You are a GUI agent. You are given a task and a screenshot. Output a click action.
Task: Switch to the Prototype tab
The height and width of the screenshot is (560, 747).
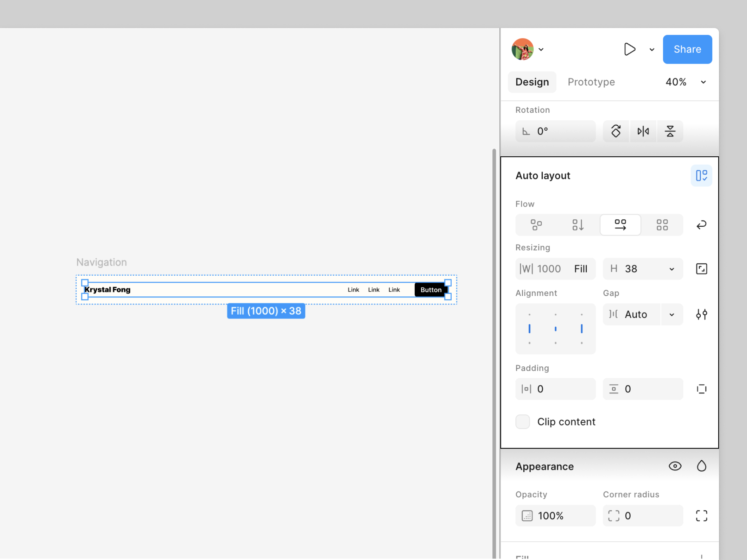click(x=591, y=82)
